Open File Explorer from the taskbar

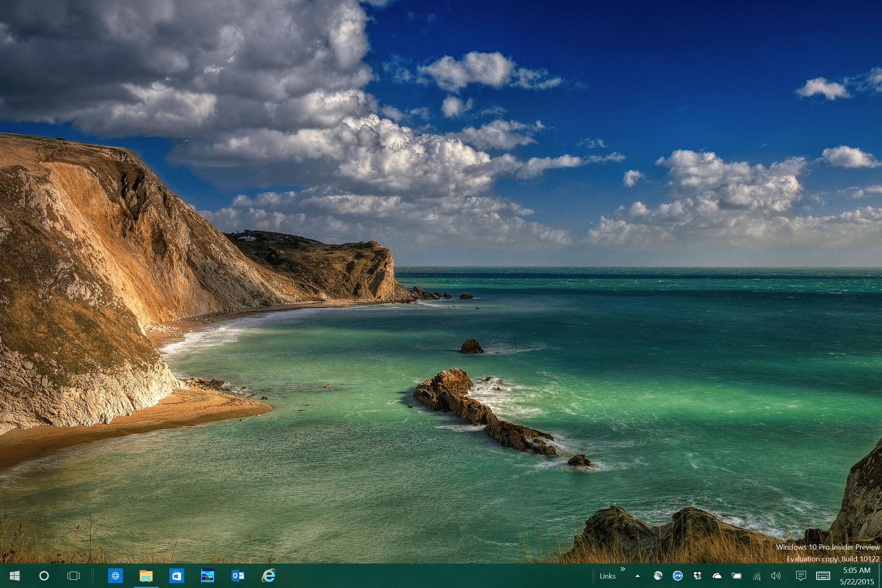click(x=146, y=576)
